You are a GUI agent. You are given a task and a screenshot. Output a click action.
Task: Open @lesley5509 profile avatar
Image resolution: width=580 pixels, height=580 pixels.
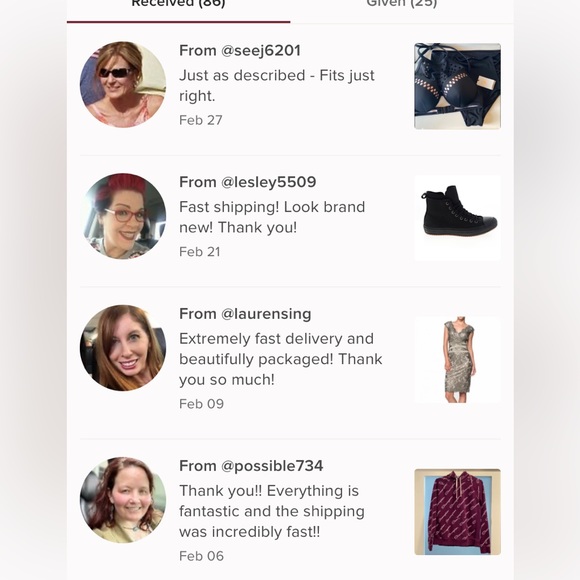pyautogui.click(x=123, y=216)
